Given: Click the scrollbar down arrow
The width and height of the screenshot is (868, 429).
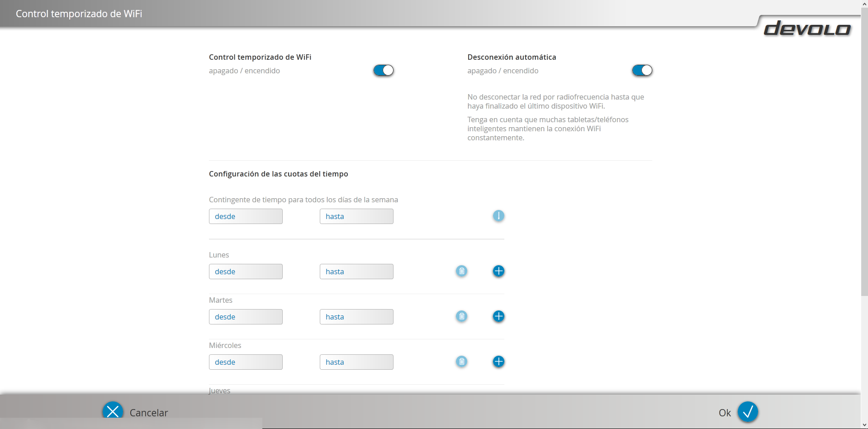Looking at the screenshot, I should (864, 425).
